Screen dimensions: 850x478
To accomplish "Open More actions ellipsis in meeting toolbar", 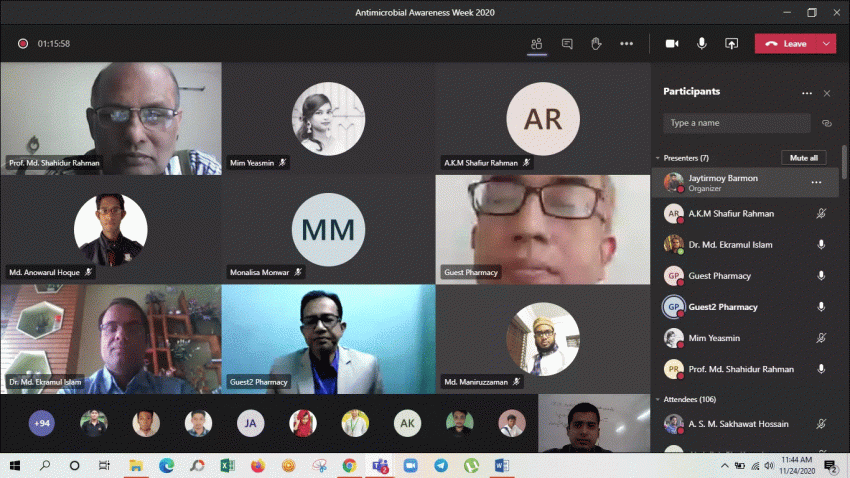I will coord(627,44).
